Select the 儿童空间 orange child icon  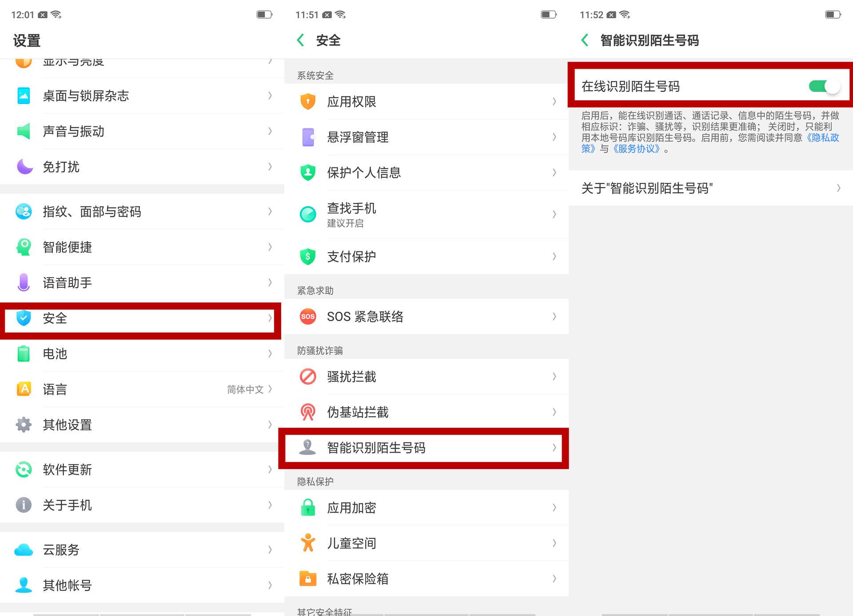[307, 543]
